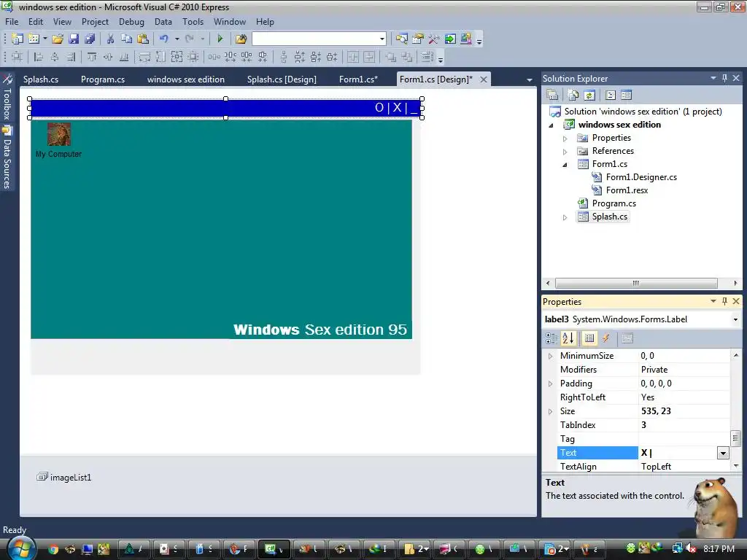This screenshot has width=747, height=560.
Task: Click the Start Page green arrow icon
Action: coord(449,39)
